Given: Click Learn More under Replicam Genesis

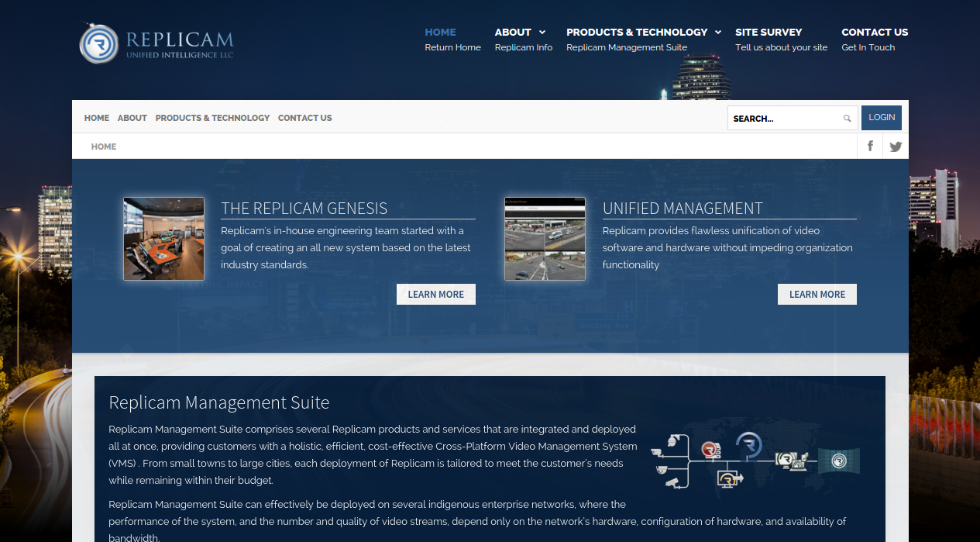Looking at the screenshot, I should (436, 295).
